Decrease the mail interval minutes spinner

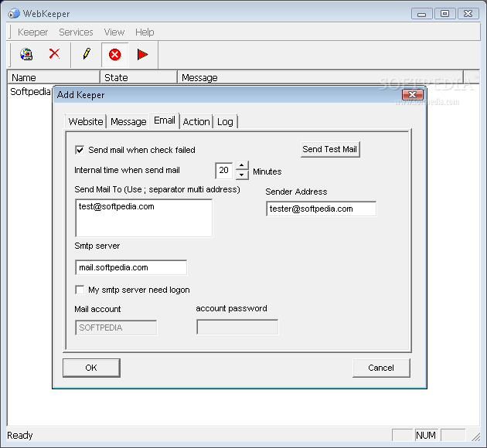(242, 175)
